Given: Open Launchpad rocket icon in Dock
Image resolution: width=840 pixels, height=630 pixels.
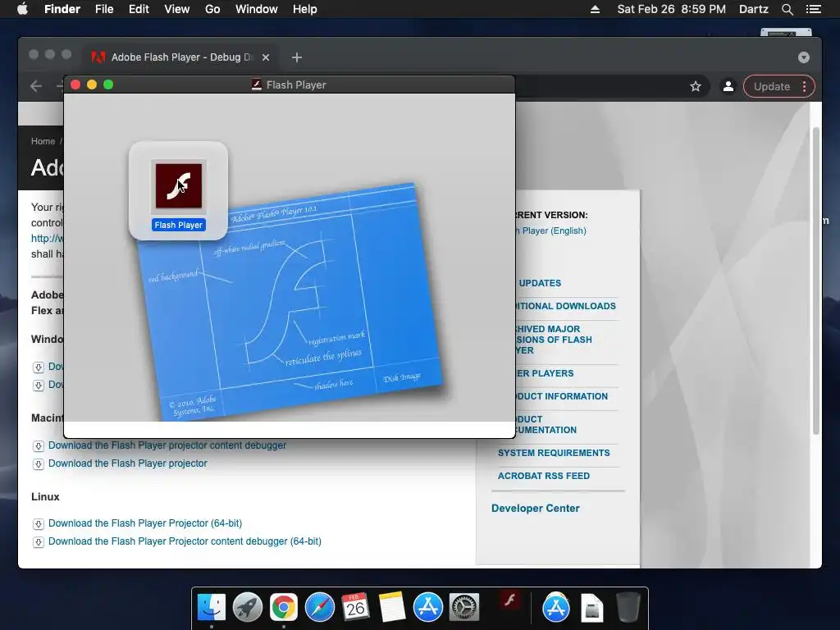Looking at the screenshot, I should coord(248,608).
